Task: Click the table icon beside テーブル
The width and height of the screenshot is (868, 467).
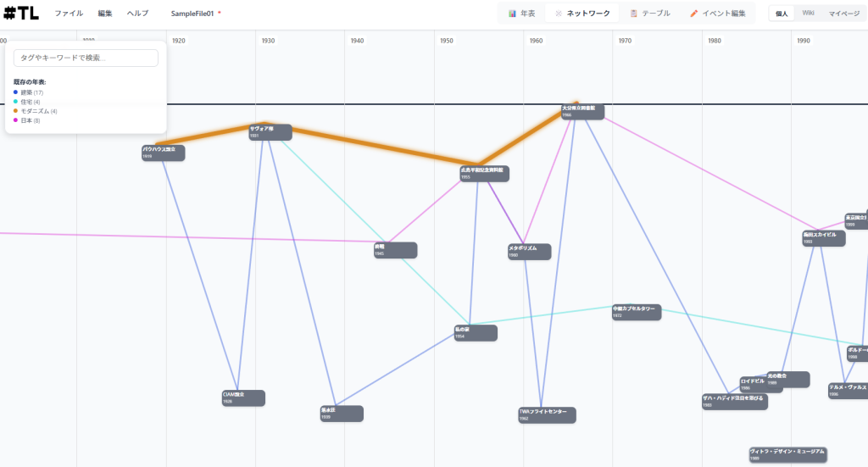Action: point(633,14)
